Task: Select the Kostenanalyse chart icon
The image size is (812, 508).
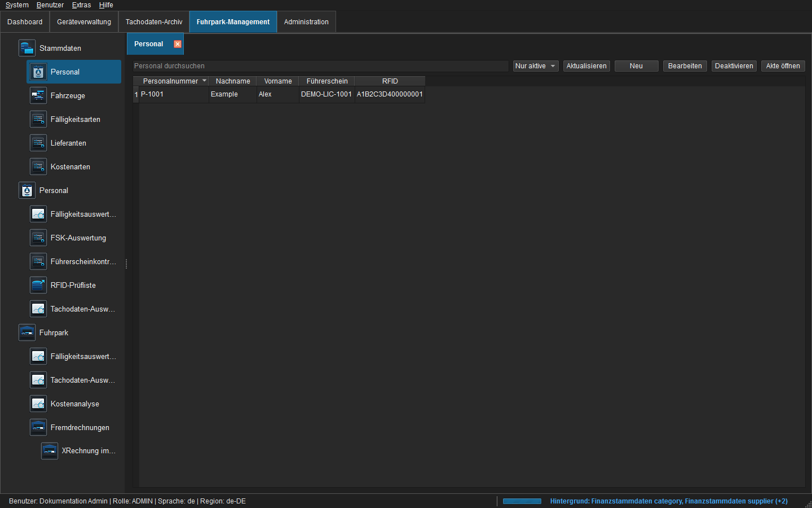Action: 38,404
